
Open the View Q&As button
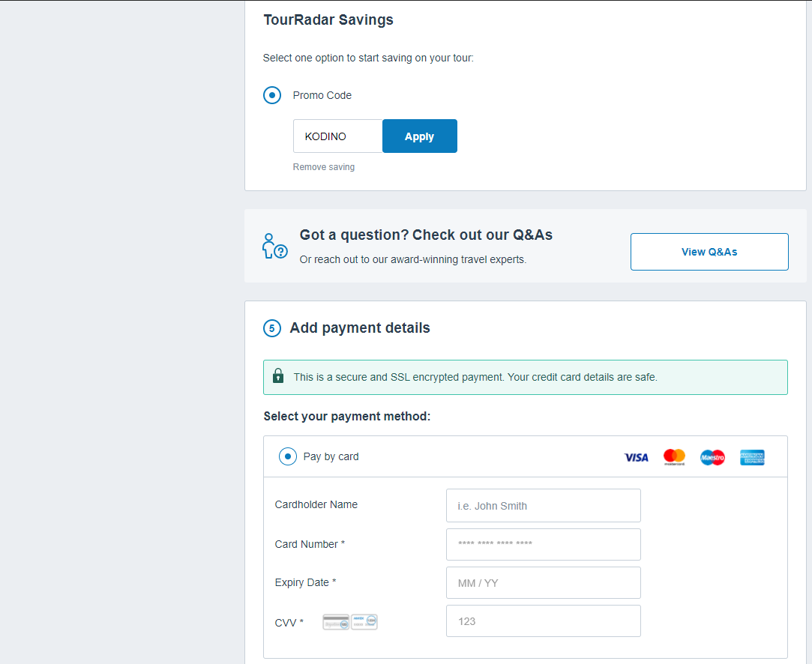coord(709,252)
